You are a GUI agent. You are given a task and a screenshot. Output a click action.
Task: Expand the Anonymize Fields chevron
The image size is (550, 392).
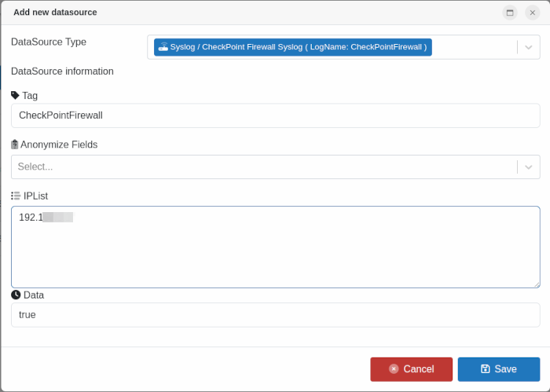528,167
